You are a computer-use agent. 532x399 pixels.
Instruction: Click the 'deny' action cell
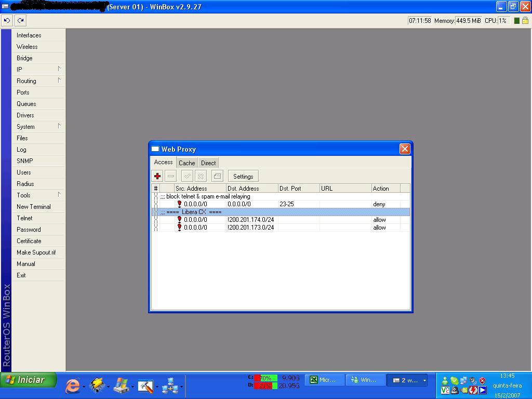[x=386, y=204]
